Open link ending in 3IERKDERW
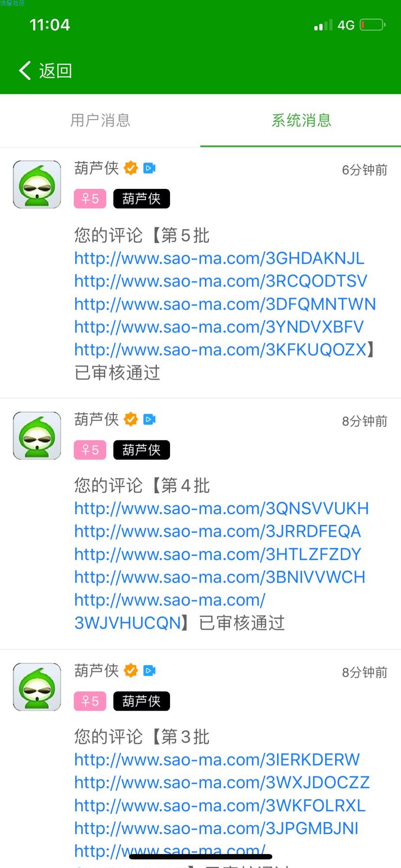This screenshot has height=868, width=401. [x=217, y=759]
